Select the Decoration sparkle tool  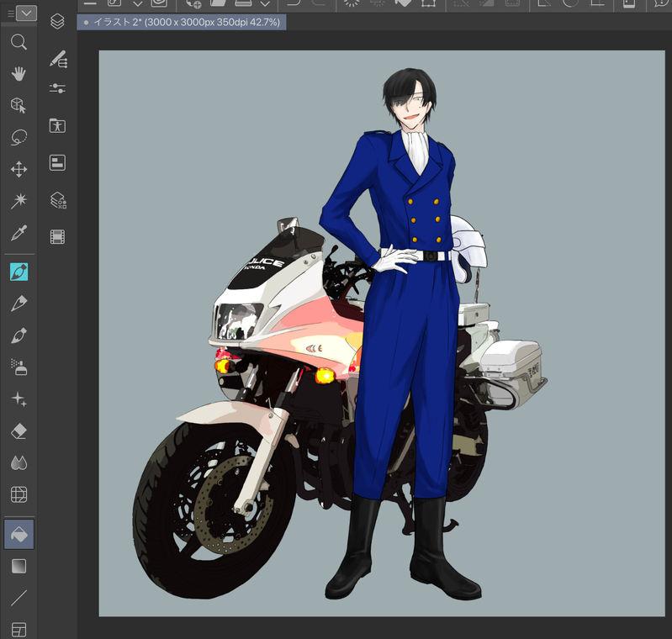(x=19, y=399)
